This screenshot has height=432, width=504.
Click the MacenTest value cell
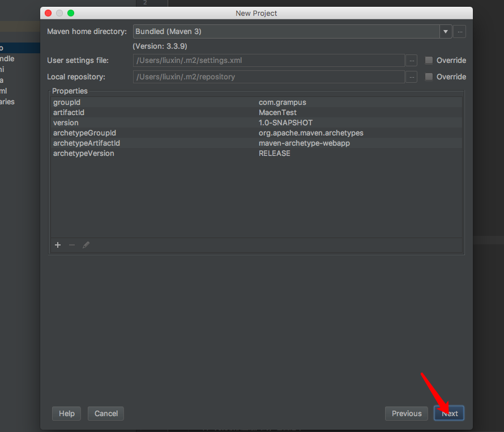277,112
